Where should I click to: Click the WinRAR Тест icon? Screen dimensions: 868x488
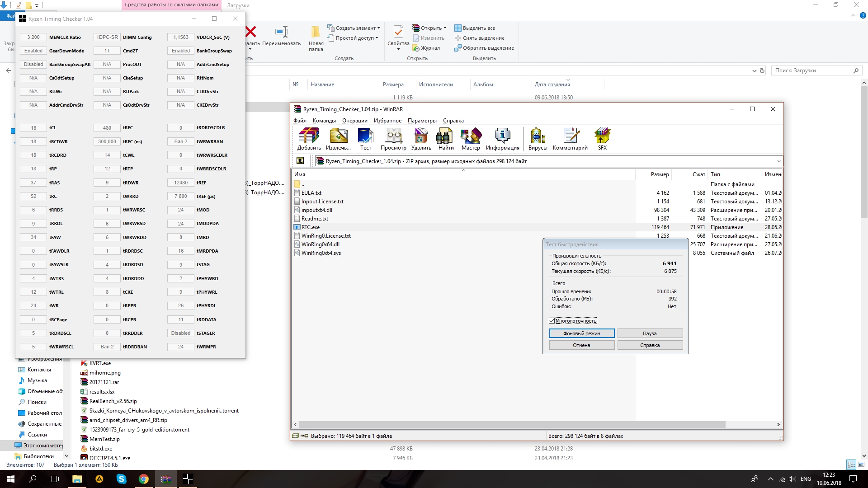point(365,138)
